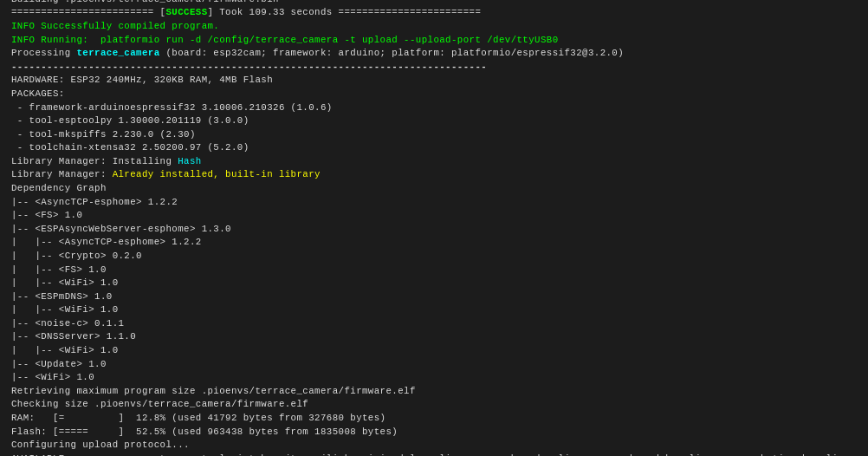
Task: Click the tool-mkspiffs package line
Action: 107,134
